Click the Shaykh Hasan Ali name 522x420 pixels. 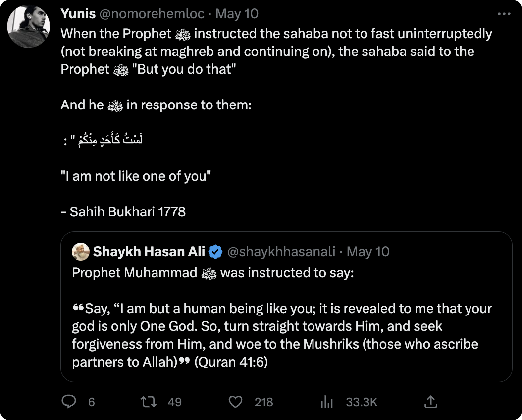pos(149,252)
